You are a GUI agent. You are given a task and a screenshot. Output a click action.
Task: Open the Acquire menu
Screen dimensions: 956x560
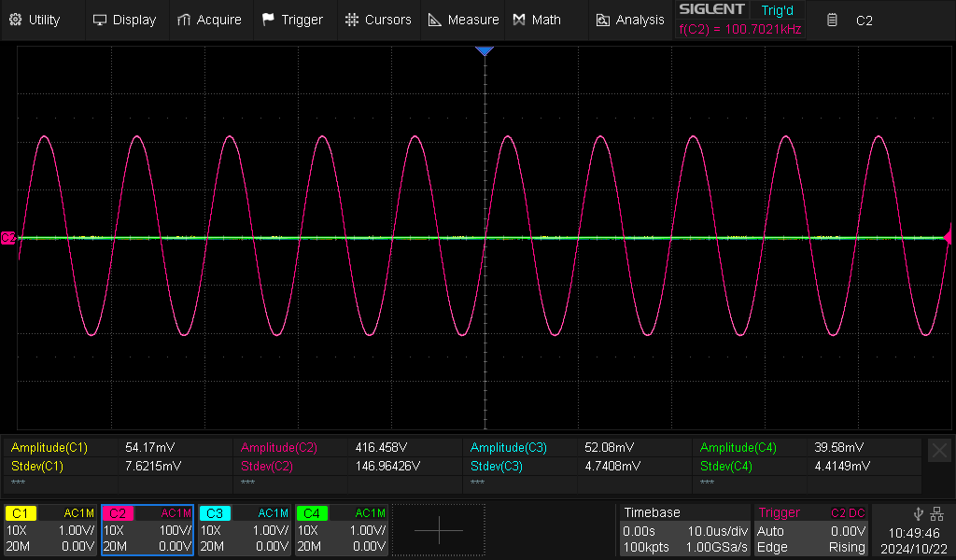(x=209, y=21)
